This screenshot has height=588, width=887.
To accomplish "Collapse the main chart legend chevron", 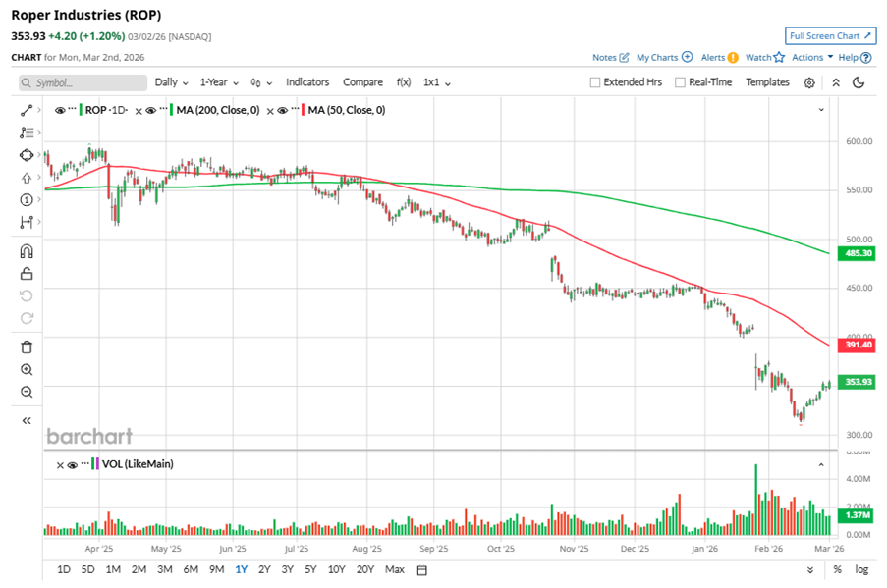I will (x=821, y=110).
